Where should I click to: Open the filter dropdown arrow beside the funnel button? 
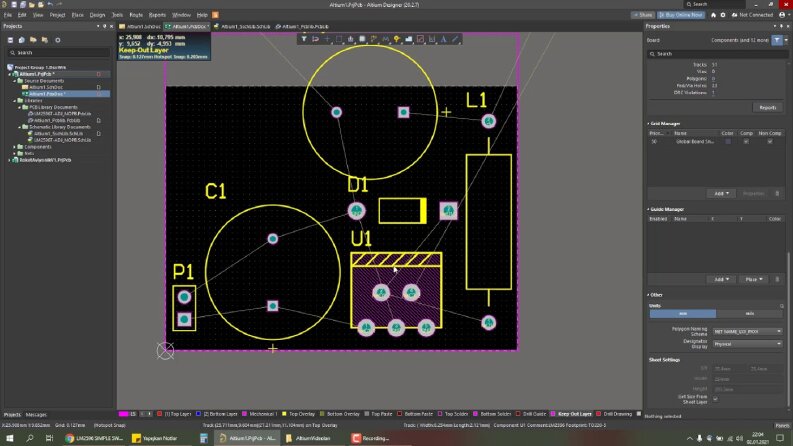coord(786,40)
